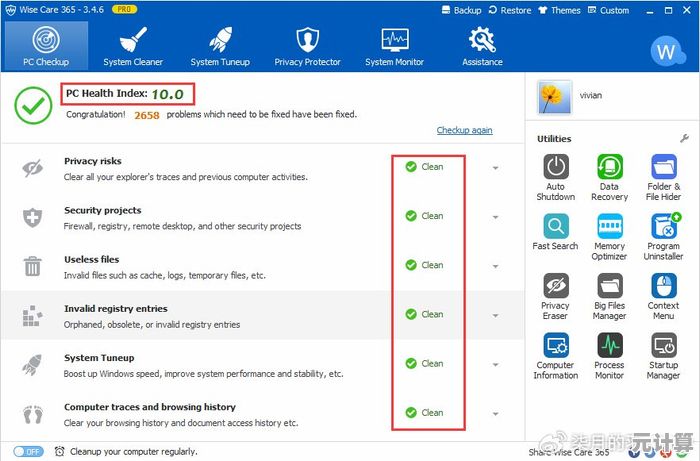Click the Wise Care 365 shield logo
Screen dimensions: 700x461
pyautogui.click(x=10, y=10)
